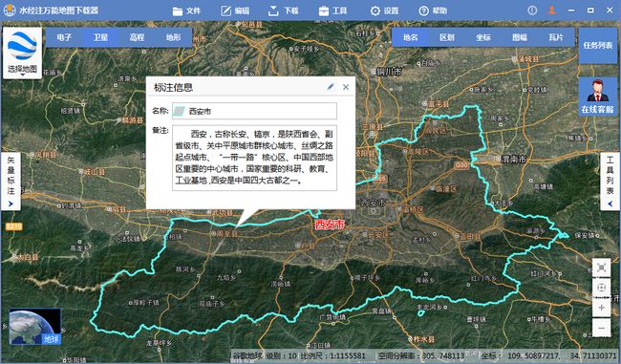
Task: Click the color swatch beside 西安市 name
Action: click(179, 111)
